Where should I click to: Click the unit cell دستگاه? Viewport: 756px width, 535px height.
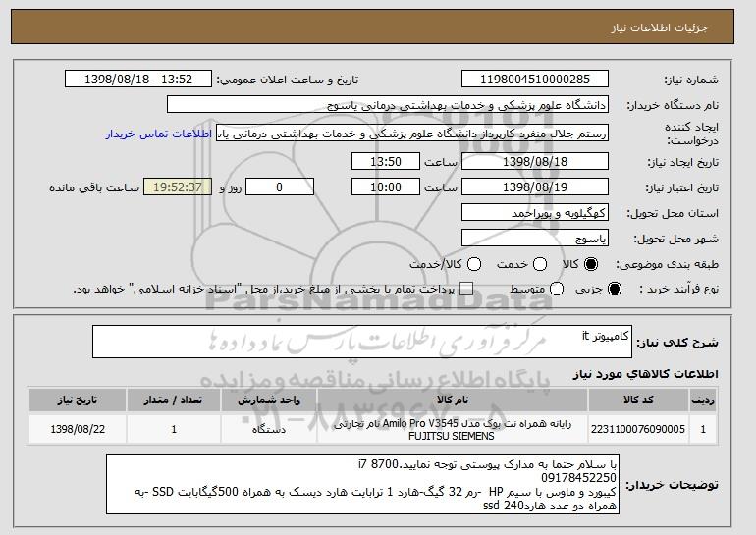[269, 429]
